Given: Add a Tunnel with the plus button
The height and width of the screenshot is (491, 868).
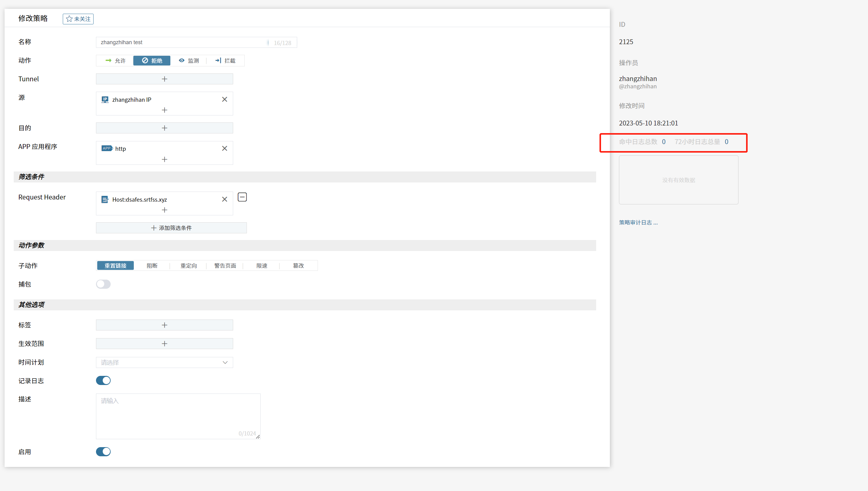Looking at the screenshot, I should [164, 79].
